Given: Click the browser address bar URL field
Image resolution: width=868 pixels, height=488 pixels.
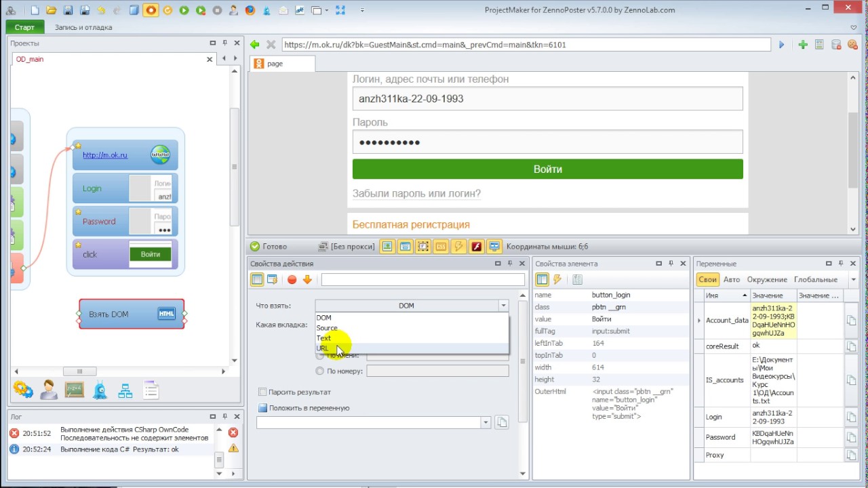Looking at the screenshot, I should (x=526, y=45).
